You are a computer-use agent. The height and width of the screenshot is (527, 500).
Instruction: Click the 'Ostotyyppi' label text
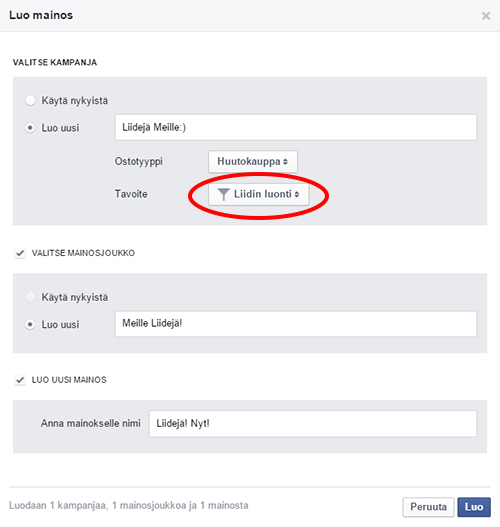tap(138, 161)
